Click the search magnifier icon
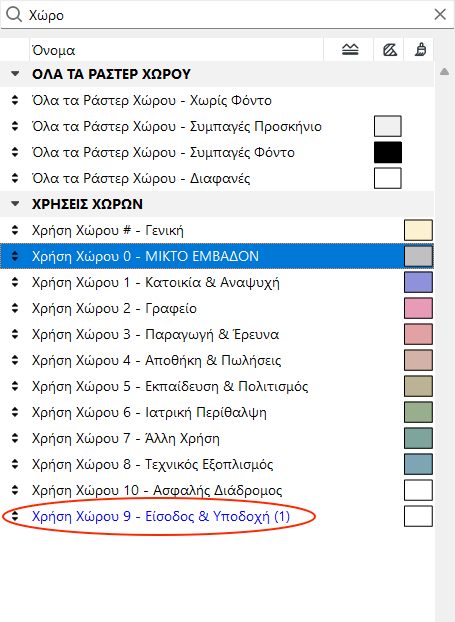Image resolution: width=455 pixels, height=622 pixels. (14, 15)
